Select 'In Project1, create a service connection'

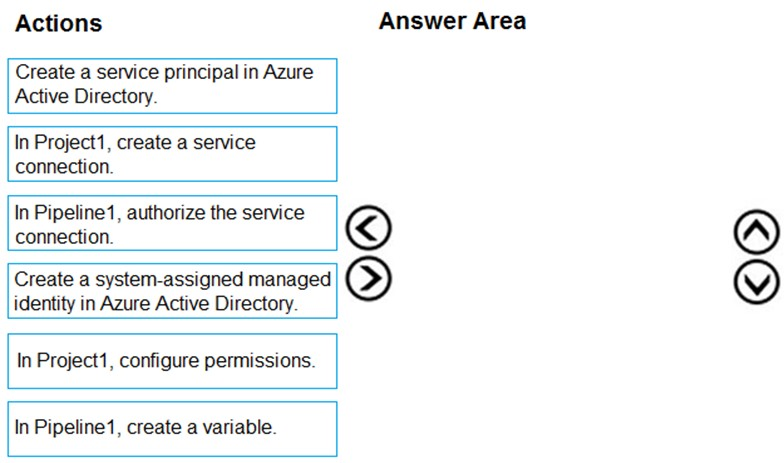click(172, 154)
